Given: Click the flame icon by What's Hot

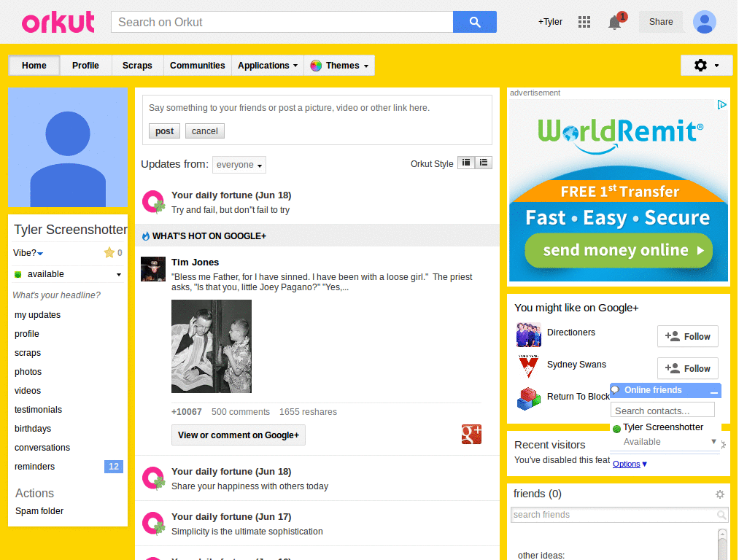Looking at the screenshot, I should point(146,236).
